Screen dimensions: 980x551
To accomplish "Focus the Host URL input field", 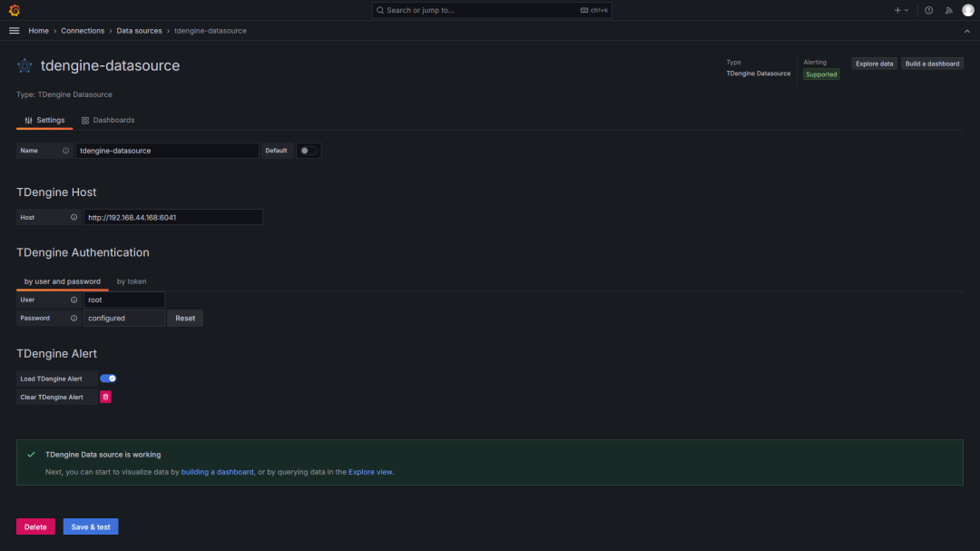I will [x=173, y=217].
